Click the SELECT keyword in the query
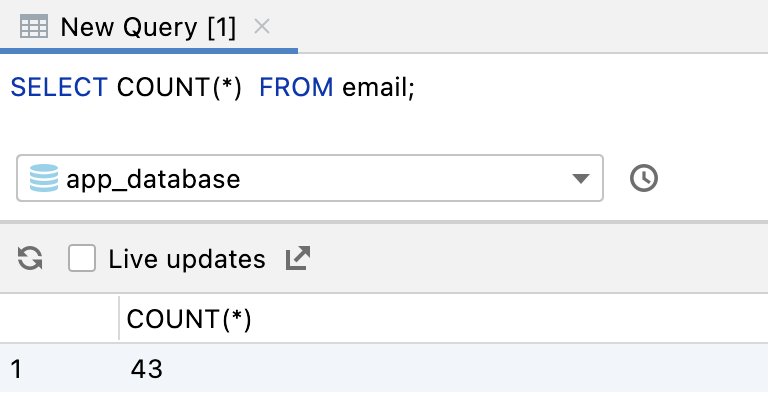The width and height of the screenshot is (768, 416). pyautogui.click(x=58, y=87)
